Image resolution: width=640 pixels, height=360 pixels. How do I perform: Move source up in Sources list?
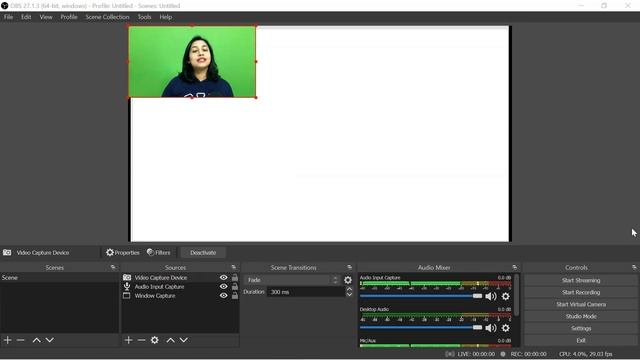(171, 340)
